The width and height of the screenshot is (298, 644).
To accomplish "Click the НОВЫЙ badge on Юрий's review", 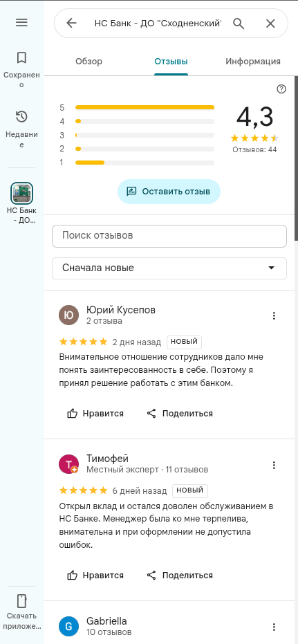I will click(x=185, y=342).
